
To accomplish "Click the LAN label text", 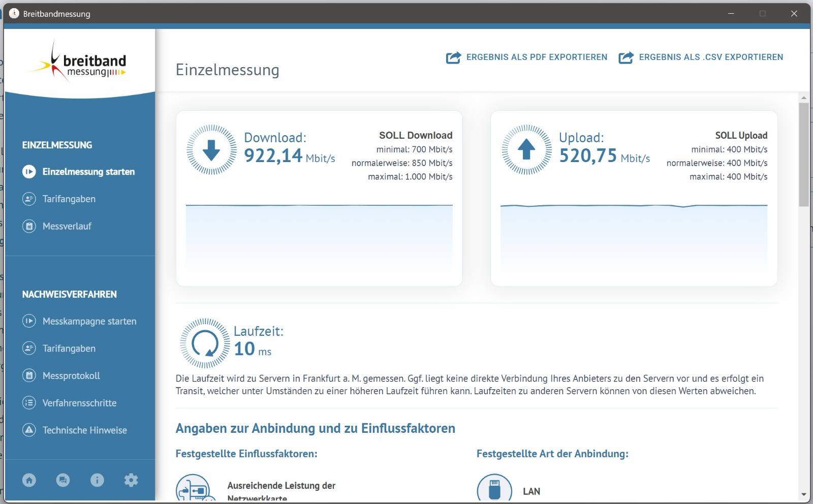I will tap(531, 491).
